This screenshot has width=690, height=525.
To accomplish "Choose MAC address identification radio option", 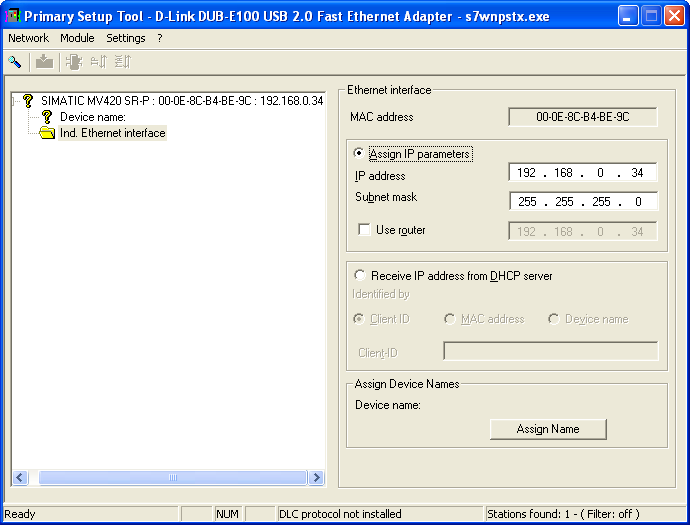I will pyautogui.click(x=449, y=319).
